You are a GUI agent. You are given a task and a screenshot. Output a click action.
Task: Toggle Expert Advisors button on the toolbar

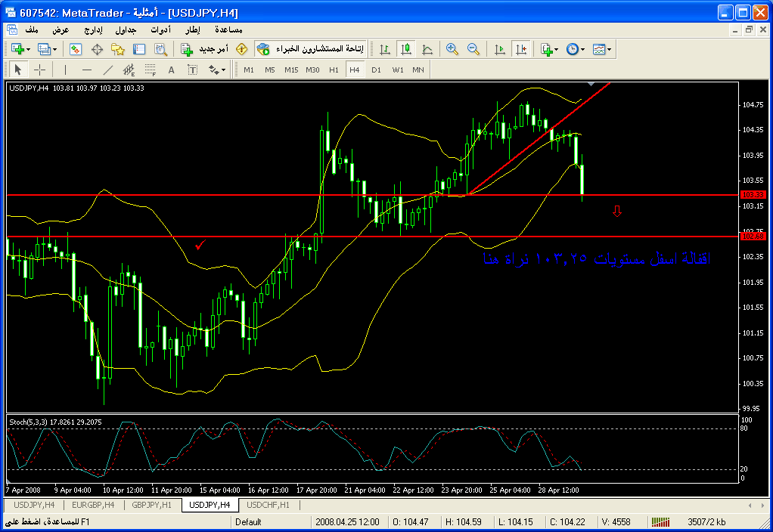pyautogui.click(x=309, y=49)
